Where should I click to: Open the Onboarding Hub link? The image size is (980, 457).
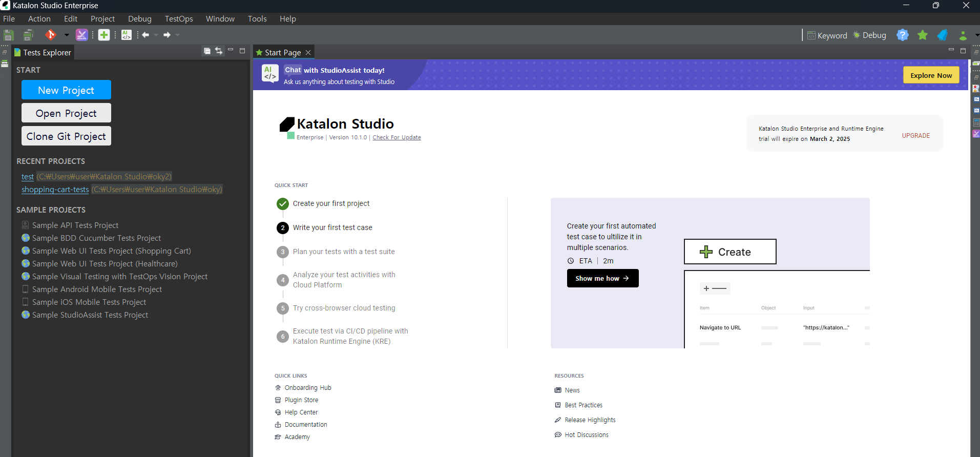pyautogui.click(x=308, y=388)
